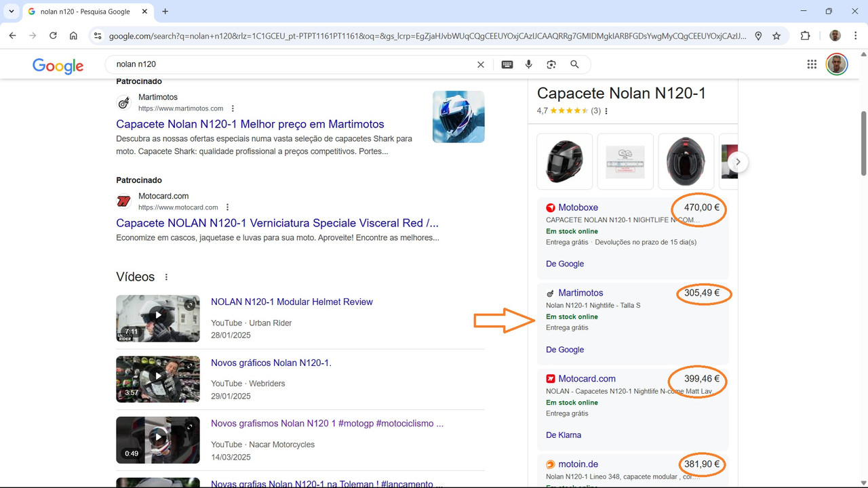The width and height of the screenshot is (868, 488).
Task: Click the location pin icon in address bar
Action: pos(759,36)
